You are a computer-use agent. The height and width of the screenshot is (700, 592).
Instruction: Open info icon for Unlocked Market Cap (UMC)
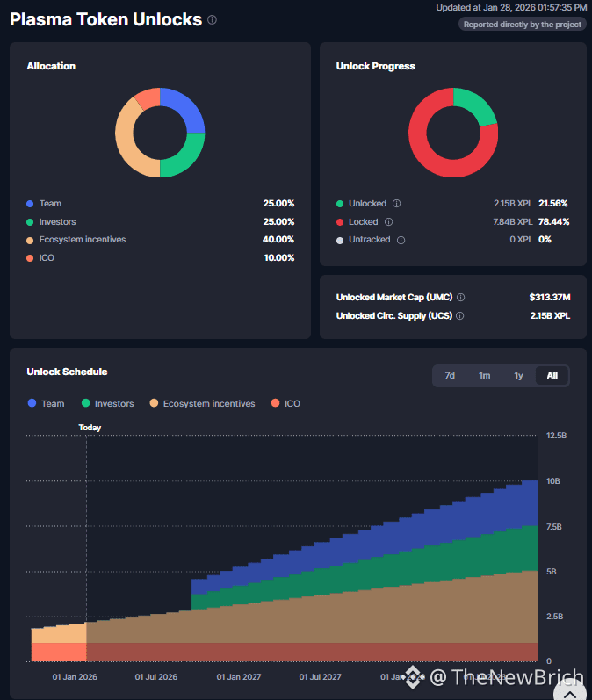click(461, 298)
